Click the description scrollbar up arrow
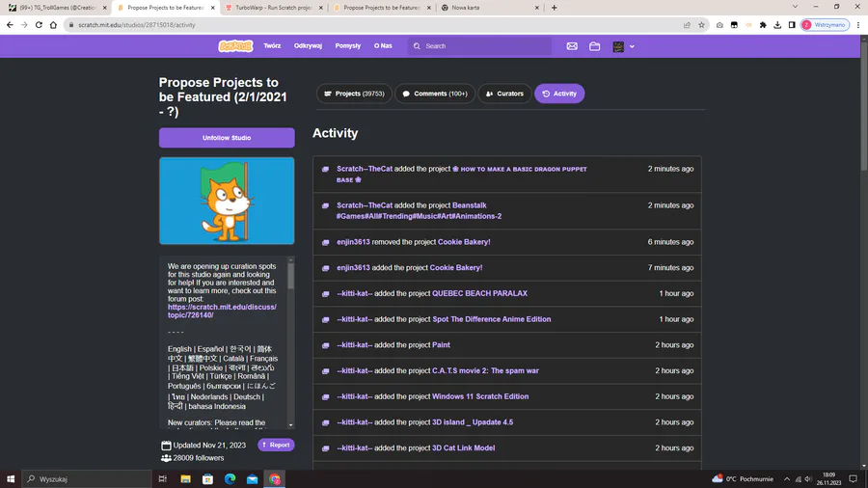The height and width of the screenshot is (488, 868). 290,259
